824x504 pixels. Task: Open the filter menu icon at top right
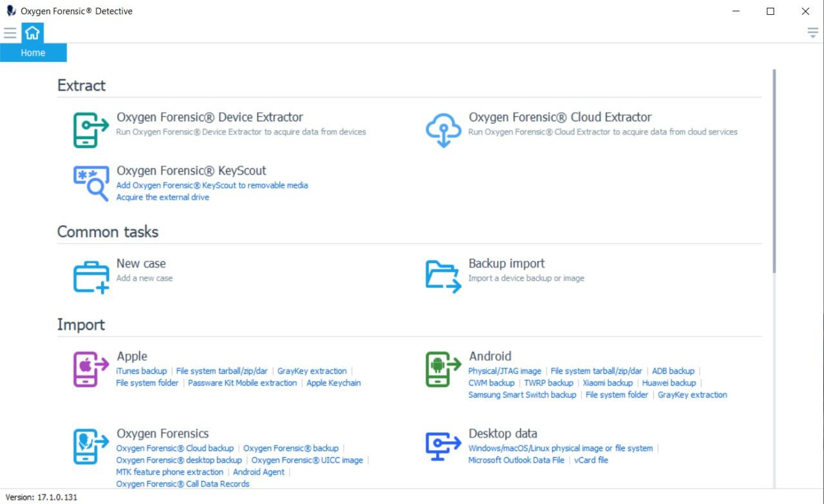pos(813,33)
